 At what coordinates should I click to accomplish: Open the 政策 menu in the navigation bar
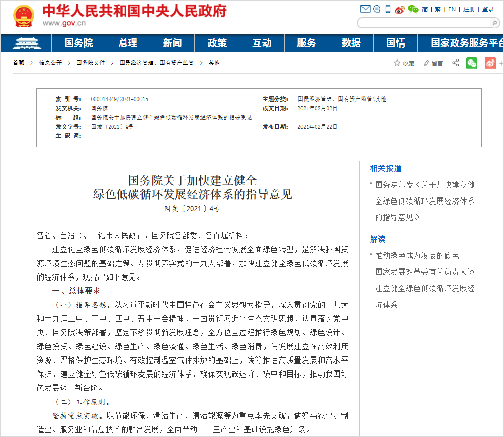[216, 43]
